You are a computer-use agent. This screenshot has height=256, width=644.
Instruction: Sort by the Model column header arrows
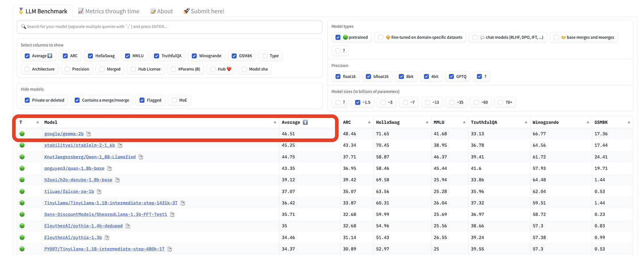pyautogui.click(x=275, y=122)
